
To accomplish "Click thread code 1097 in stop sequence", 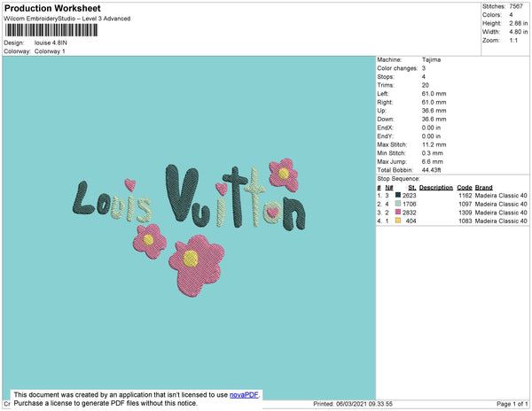I will coord(465,204).
